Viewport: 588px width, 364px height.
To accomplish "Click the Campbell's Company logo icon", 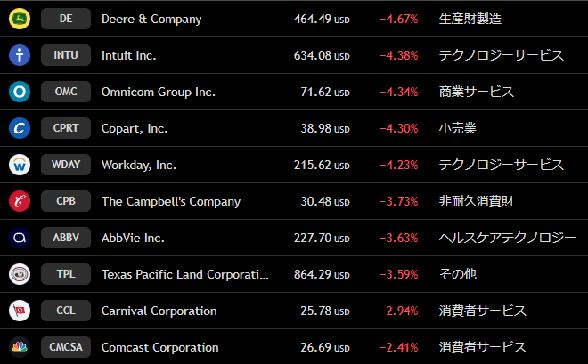I will click(20, 201).
